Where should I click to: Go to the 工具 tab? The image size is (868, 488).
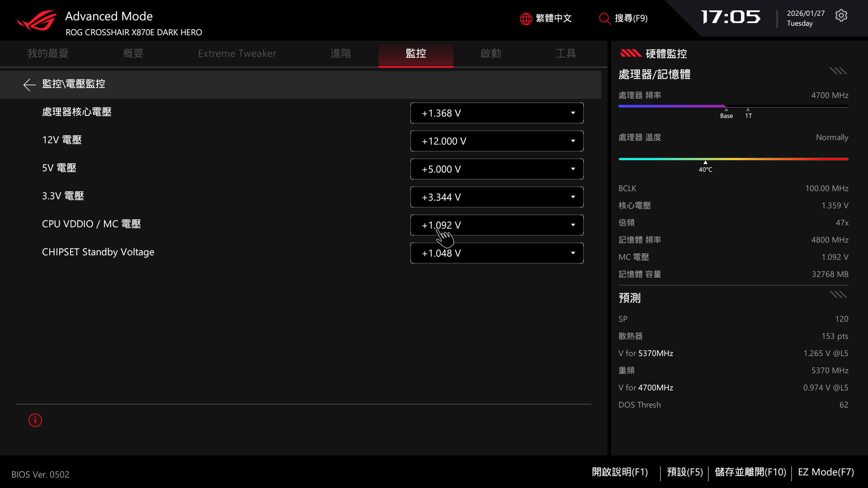tap(566, 53)
